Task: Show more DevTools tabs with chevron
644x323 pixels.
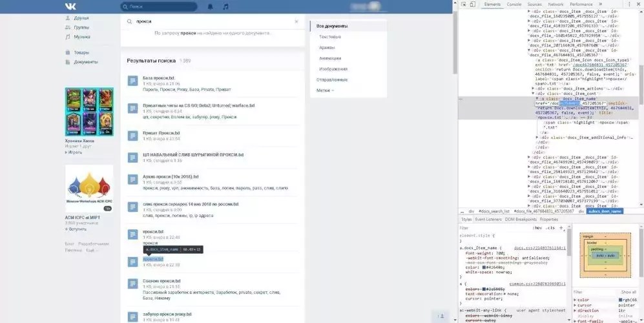Action: point(600,4)
